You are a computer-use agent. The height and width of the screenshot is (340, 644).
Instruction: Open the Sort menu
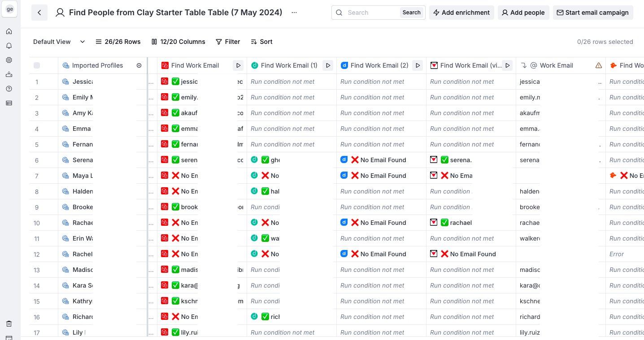tap(261, 42)
